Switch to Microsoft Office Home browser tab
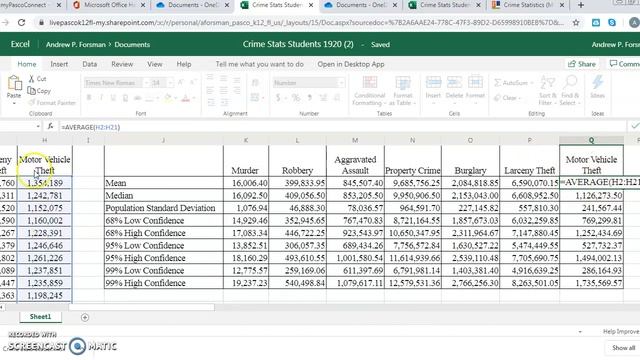Screen dimensions: 640x360 [109, 5]
